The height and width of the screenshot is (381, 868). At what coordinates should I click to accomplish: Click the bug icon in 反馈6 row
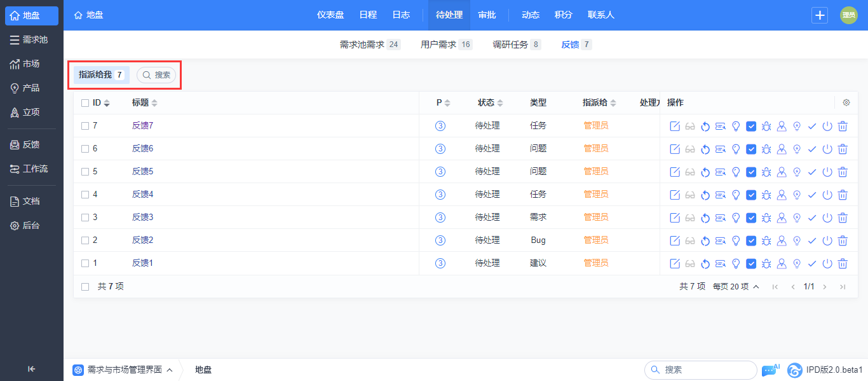766,149
